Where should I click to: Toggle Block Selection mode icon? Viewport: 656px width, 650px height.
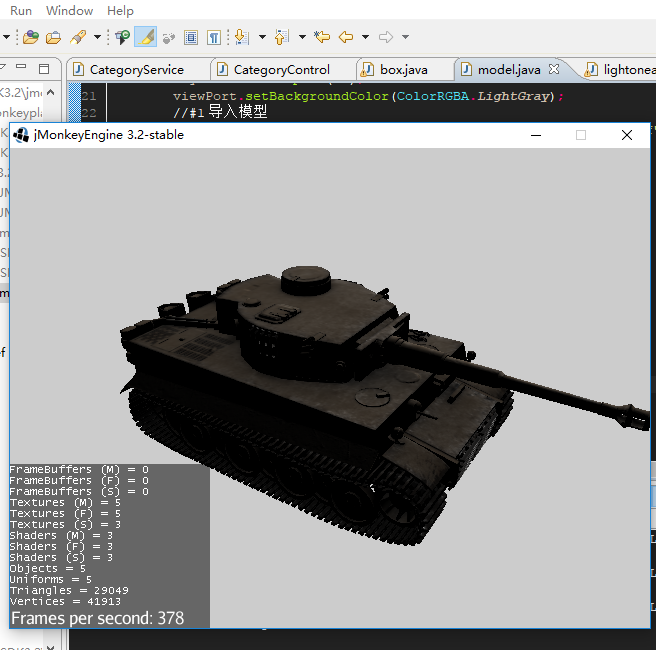[x=191, y=37]
